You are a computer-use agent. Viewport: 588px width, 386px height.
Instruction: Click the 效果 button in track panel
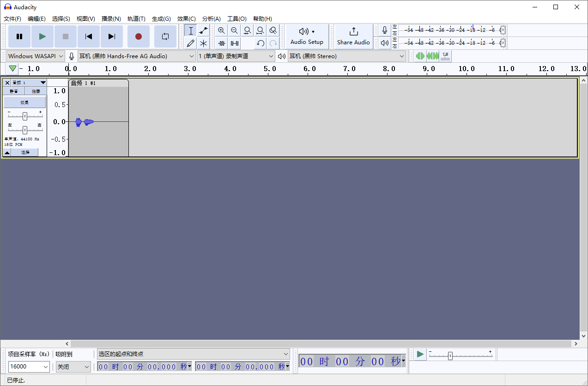pos(25,103)
